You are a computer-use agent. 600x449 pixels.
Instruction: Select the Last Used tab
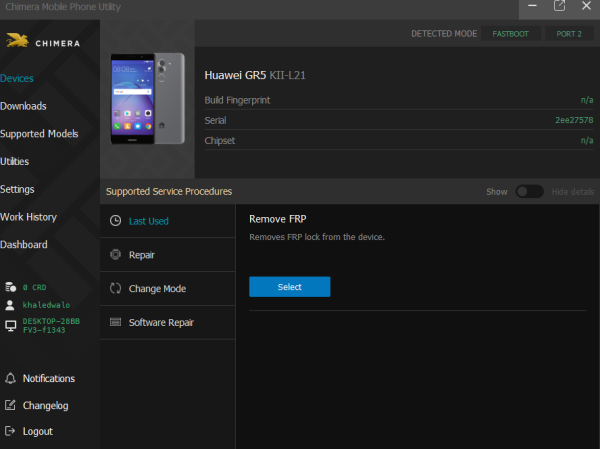pyautogui.click(x=168, y=221)
